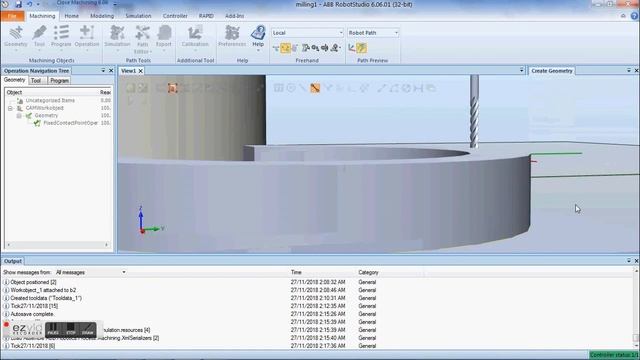Click the Category column header in Output
Viewport: 640px width, 360px height.
[x=368, y=272]
